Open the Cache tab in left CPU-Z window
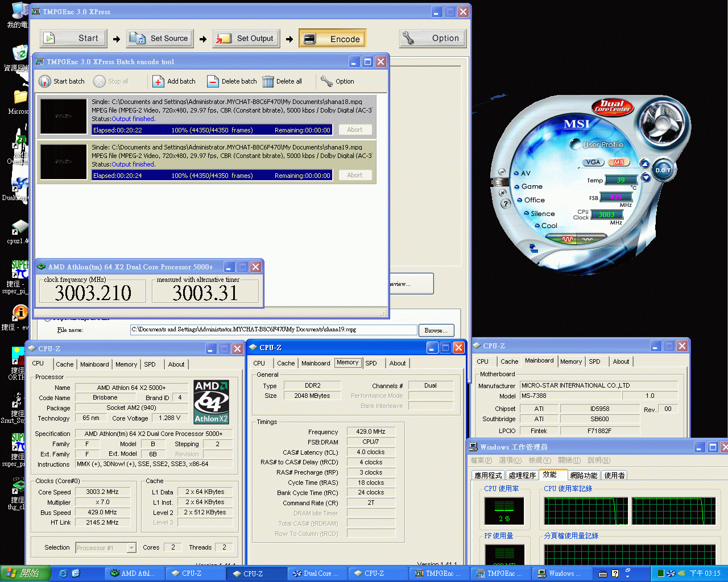 (x=64, y=364)
